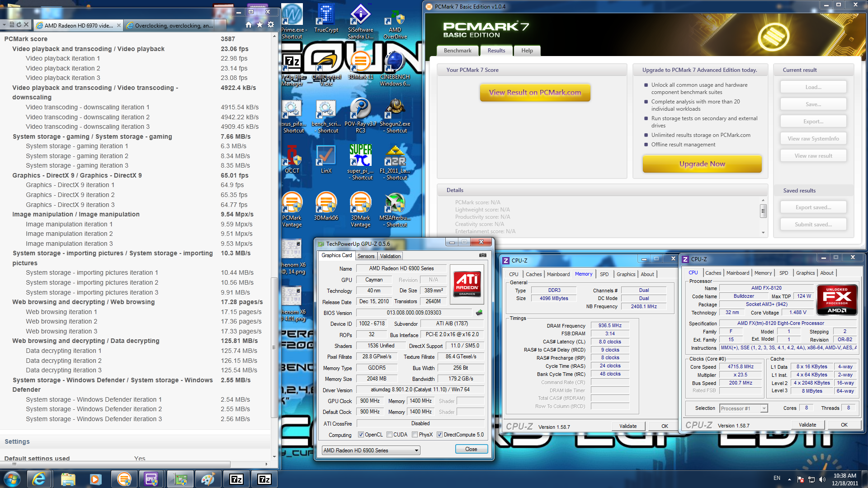Switch to Sensors tab in GPU-Z
Screen dimensions: 868x488
(366, 256)
